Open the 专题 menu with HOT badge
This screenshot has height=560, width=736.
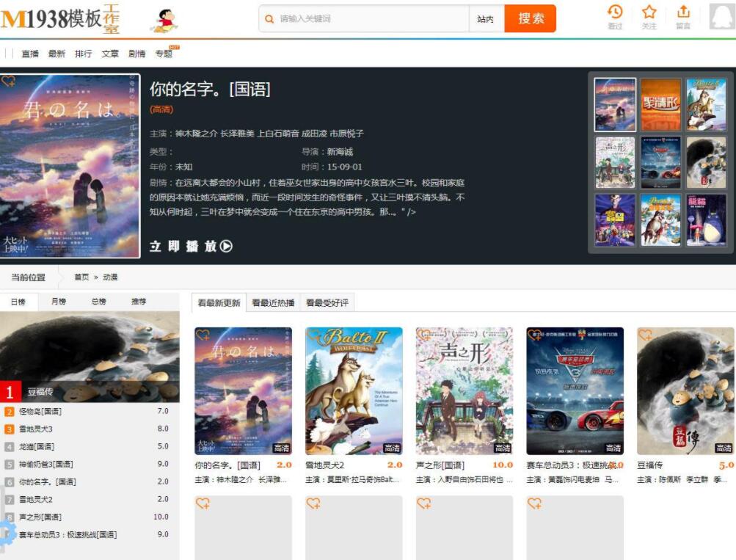click(x=164, y=52)
